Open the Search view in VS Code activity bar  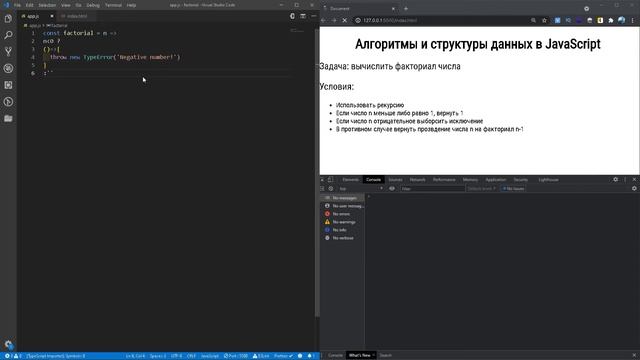click(x=8, y=35)
